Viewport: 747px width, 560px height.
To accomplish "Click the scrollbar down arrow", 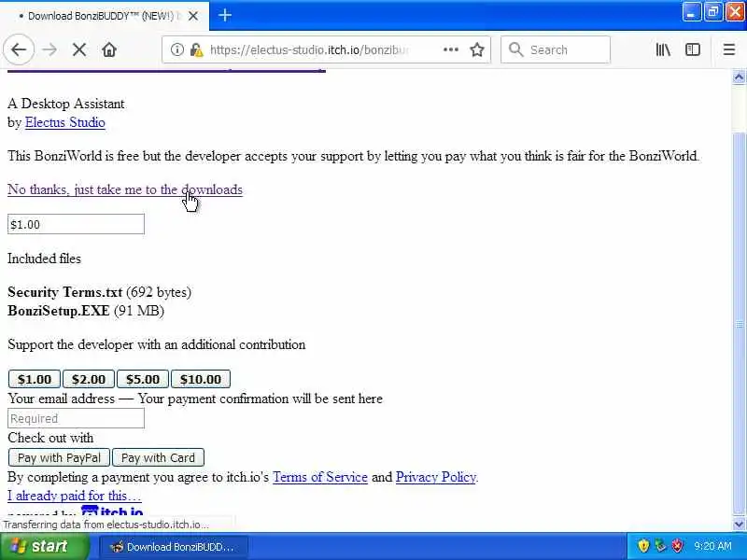I will (x=739, y=525).
